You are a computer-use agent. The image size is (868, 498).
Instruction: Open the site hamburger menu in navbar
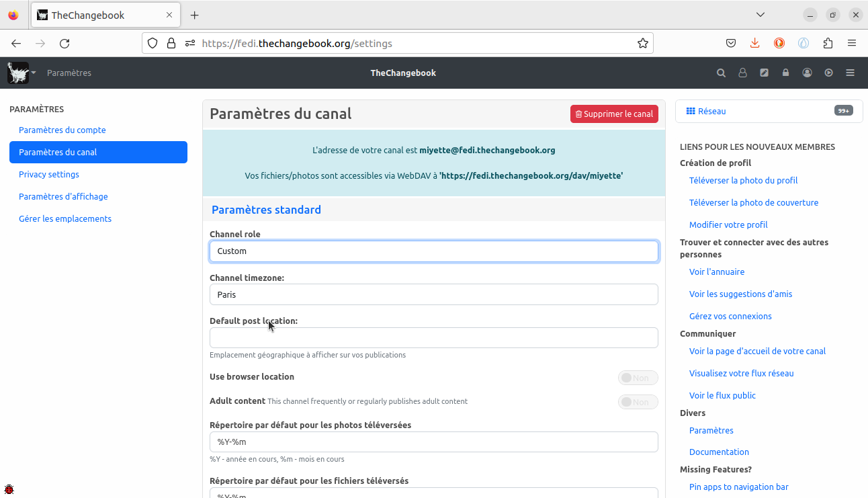pos(850,73)
